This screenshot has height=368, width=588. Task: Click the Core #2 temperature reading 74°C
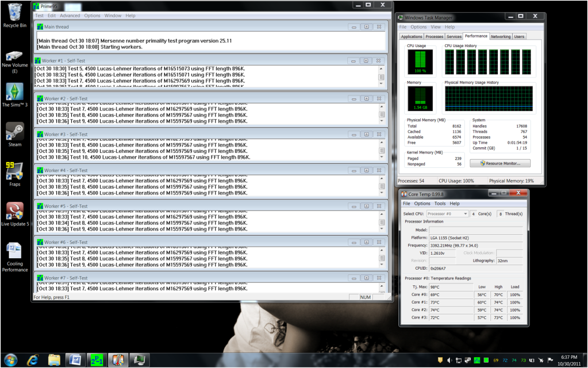click(x=451, y=310)
